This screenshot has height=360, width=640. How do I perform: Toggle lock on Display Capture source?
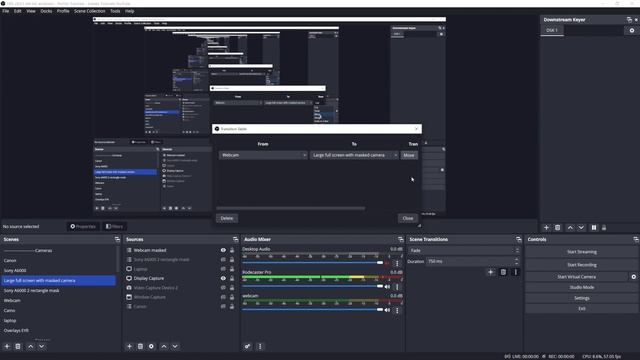pos(232,278)
